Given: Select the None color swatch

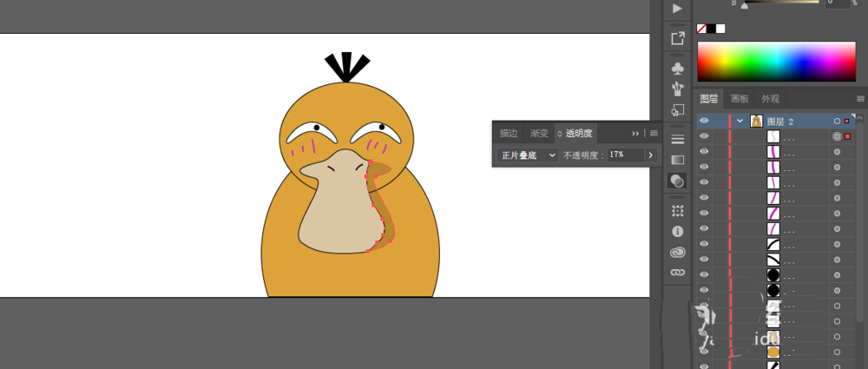Looking at the screenshot, I should pyautogui.click(x=700, y=29).
